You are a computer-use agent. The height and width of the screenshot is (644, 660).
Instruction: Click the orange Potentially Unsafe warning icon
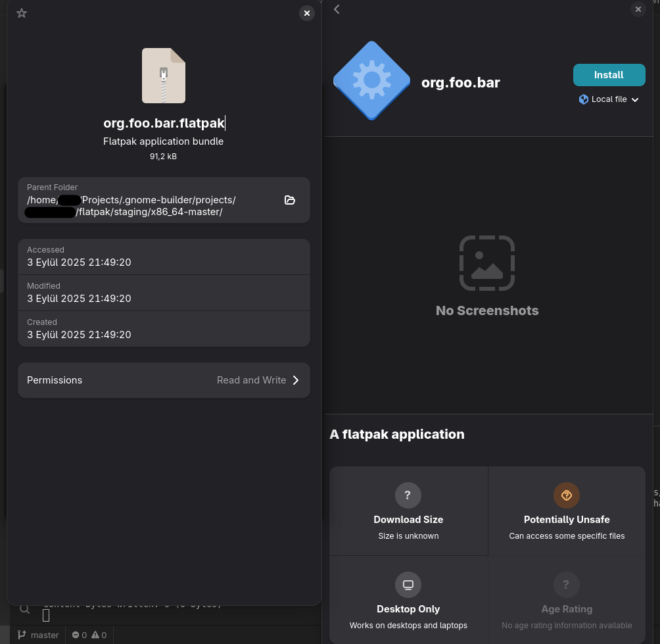click(x=566, y=495)
